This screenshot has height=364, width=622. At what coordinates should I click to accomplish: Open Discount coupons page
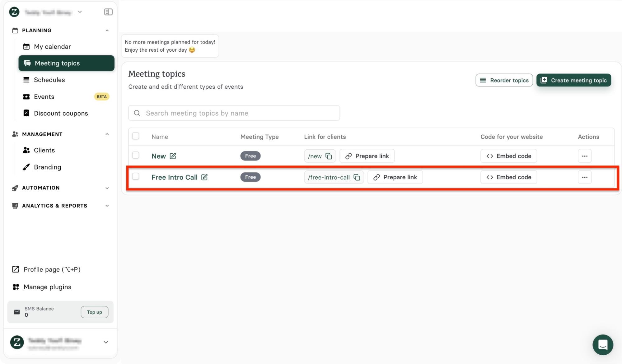tap(61, 113)
